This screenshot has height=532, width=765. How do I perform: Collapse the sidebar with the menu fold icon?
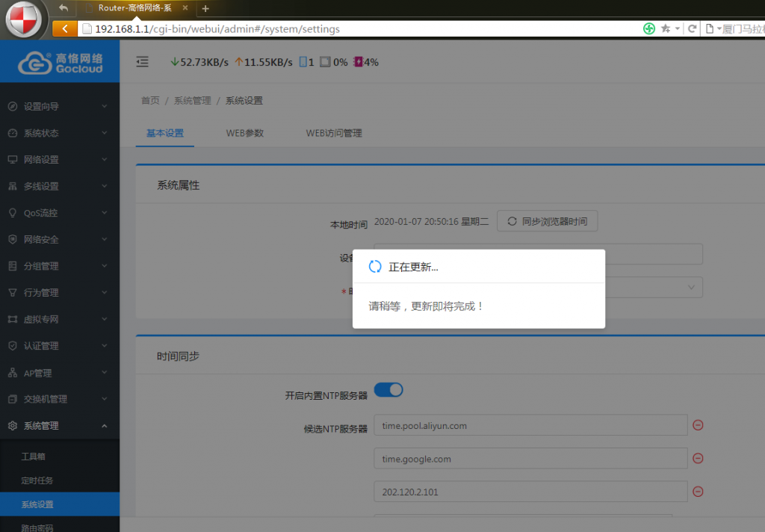click(x=142, y=61)
